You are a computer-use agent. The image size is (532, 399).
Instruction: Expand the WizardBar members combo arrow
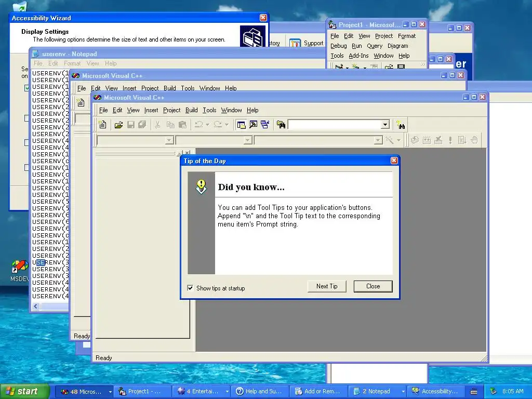(378, 140)
